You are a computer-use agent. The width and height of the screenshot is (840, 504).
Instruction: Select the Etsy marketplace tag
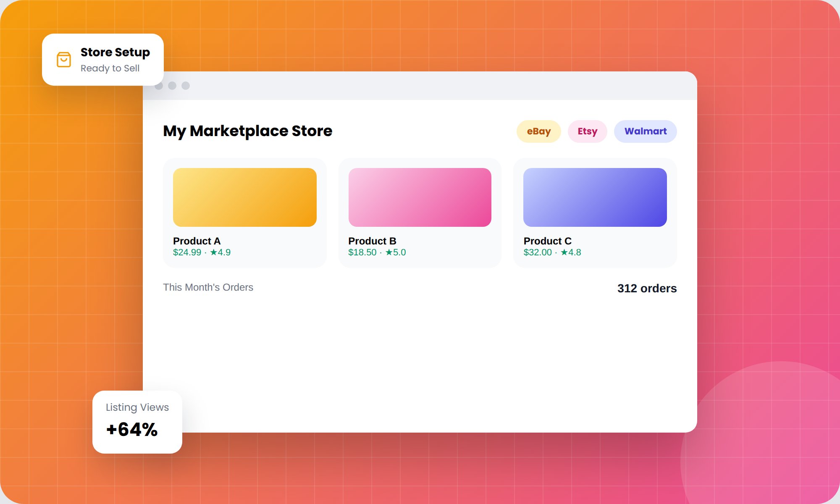pos(587,131)
